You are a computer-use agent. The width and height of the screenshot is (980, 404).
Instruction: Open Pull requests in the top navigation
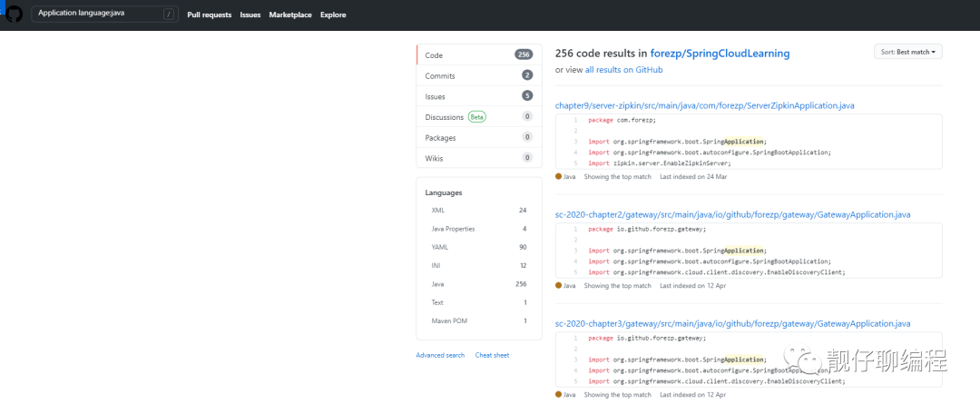pos(210,15)
